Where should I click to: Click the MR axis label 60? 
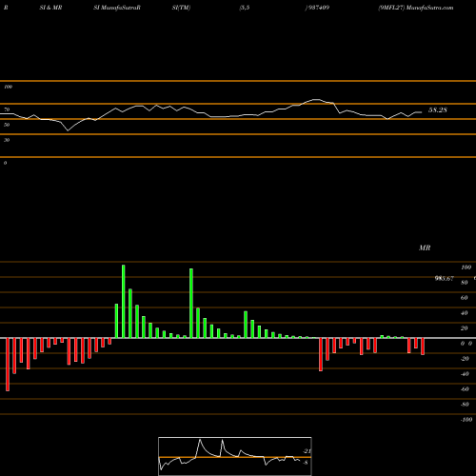(465, 298)
